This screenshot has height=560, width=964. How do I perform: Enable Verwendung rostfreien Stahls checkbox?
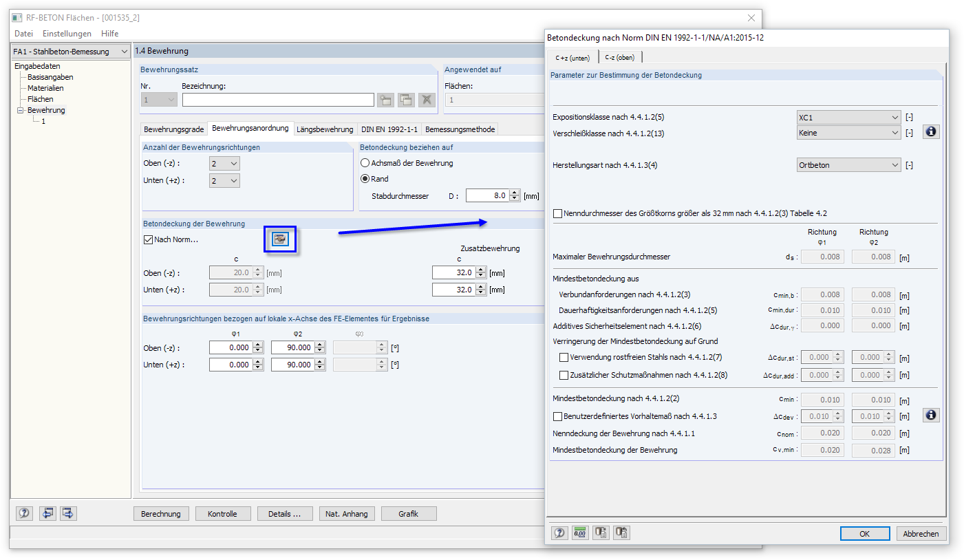tap(564, 358)
